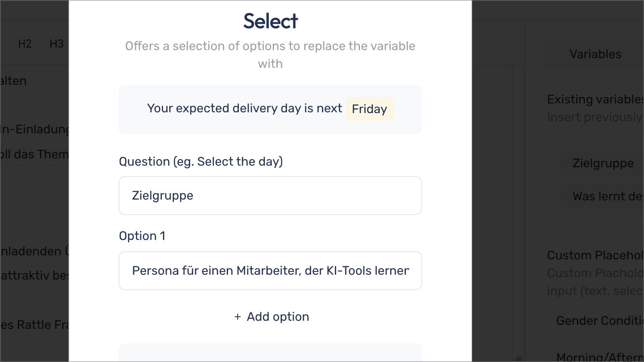Open the Variables tab
Viewport: 644px width, 362px height.
[x=595, y=54]
